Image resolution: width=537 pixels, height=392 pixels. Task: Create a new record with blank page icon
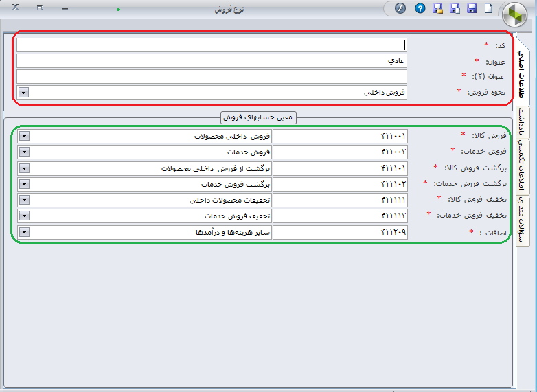point(489,8)
